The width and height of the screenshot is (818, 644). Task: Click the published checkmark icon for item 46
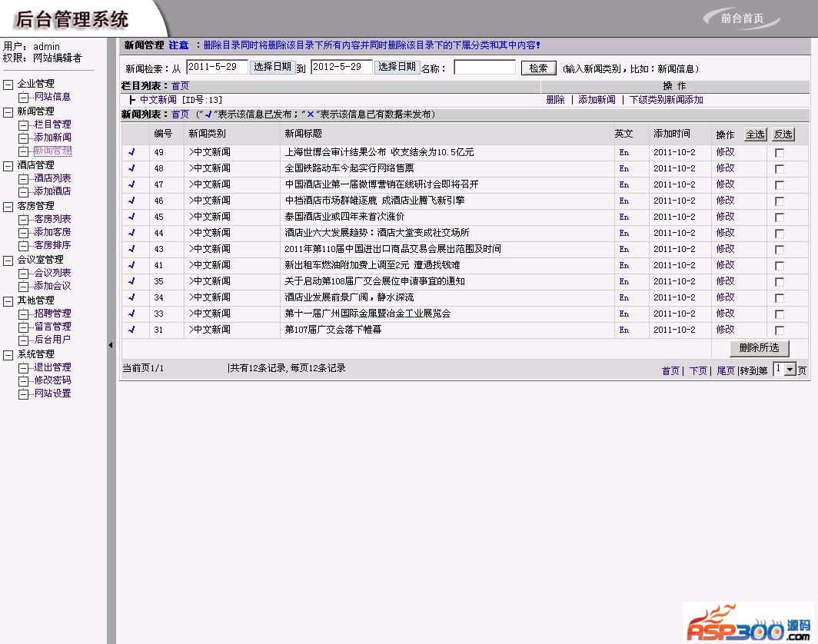pyautogui.click(x=131, y=201)
